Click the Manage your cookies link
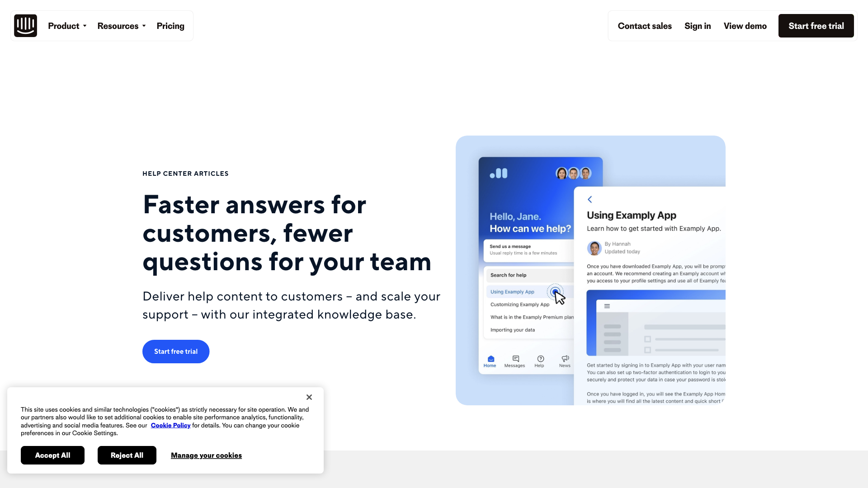Screen dimensions: 868x488 [206, 455]
